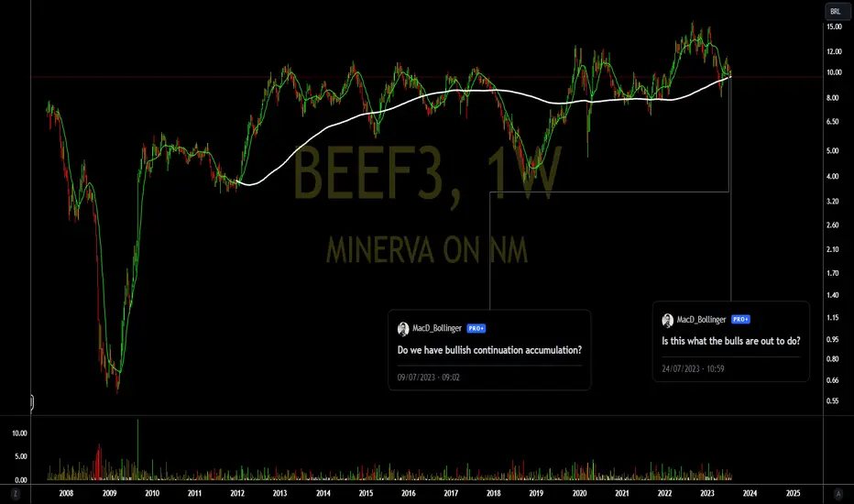Click PRO+ badge in the 24/07/2023 note
The width and height of the screenshot is (854, 504).
pyautogui.click(x=740, y=319)
